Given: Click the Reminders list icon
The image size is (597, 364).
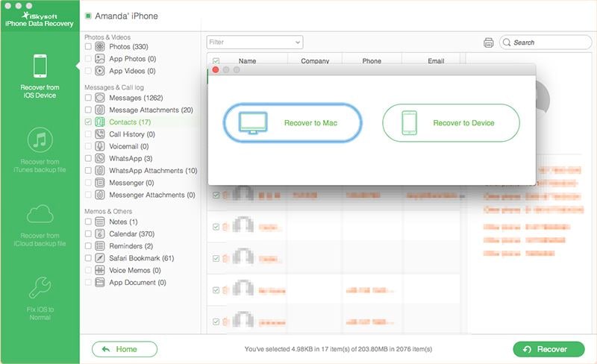Looking at the screenshot, I should coord(100,246).
